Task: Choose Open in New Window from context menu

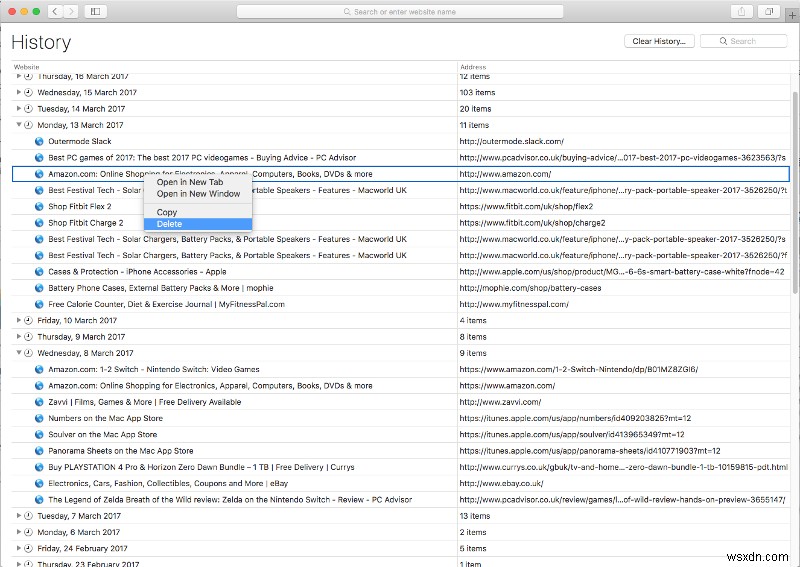Action: click(198, 194)
